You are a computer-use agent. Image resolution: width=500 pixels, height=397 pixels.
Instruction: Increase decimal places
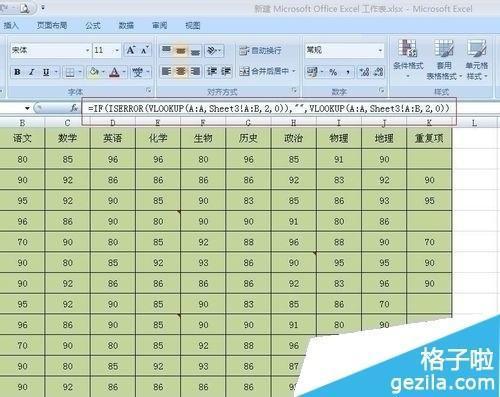pos(364,72)
